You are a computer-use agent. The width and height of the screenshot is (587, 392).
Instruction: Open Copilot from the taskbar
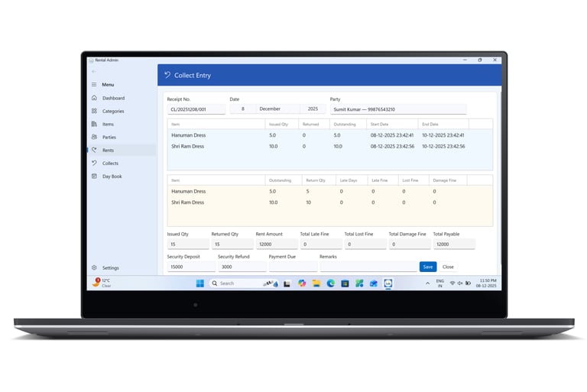click(302, 283)
